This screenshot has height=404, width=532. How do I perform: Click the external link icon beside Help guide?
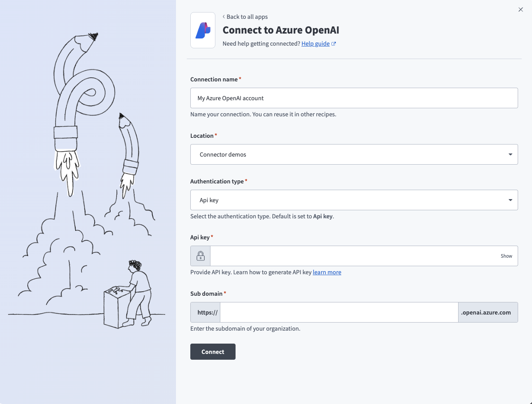[x=333, y=43]
